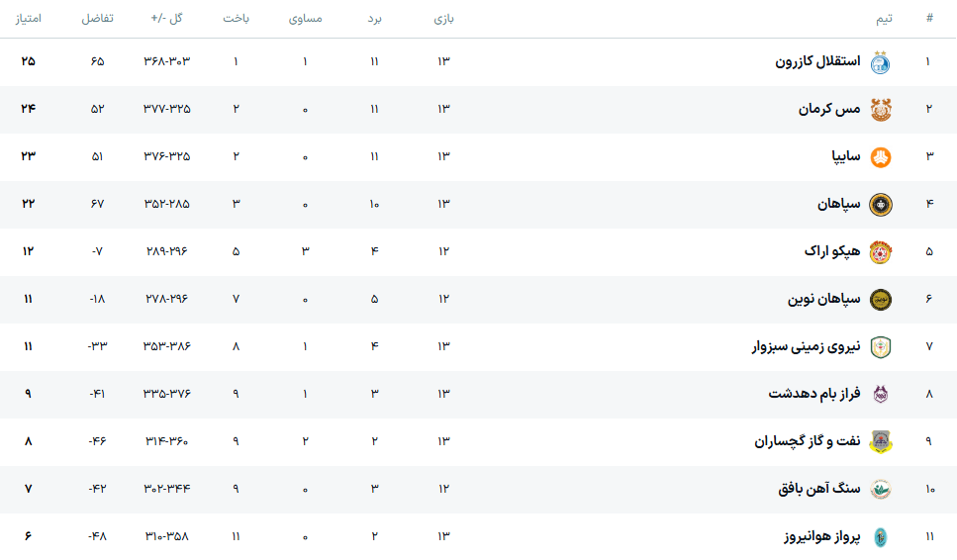Click the Esteghlal Kazerun team logo

pyautogui.click(x=880, y=62)
